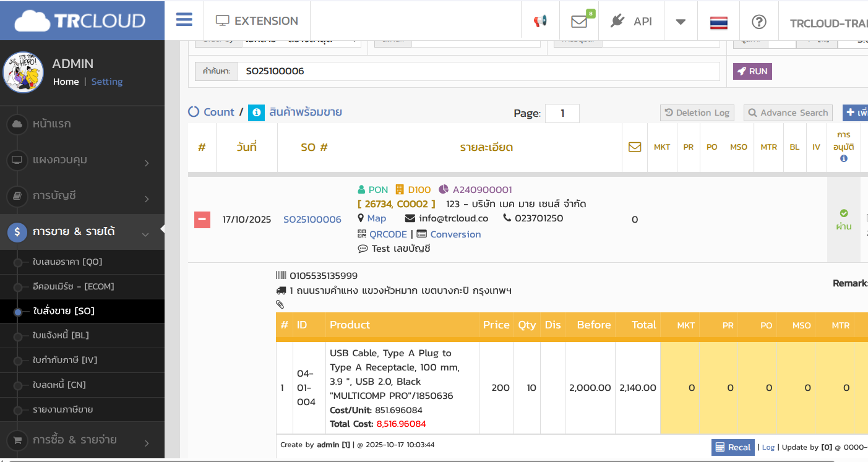Click the คำค้นหา search input field
The height and width of the screenshot is (462, 868).
(478, 71)
